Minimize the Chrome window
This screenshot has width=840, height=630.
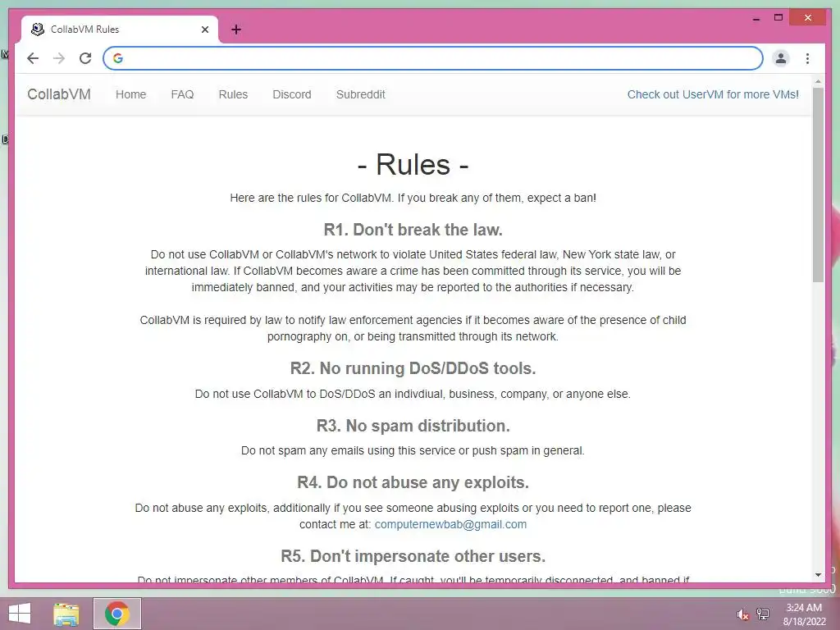(x=756, y=18)
